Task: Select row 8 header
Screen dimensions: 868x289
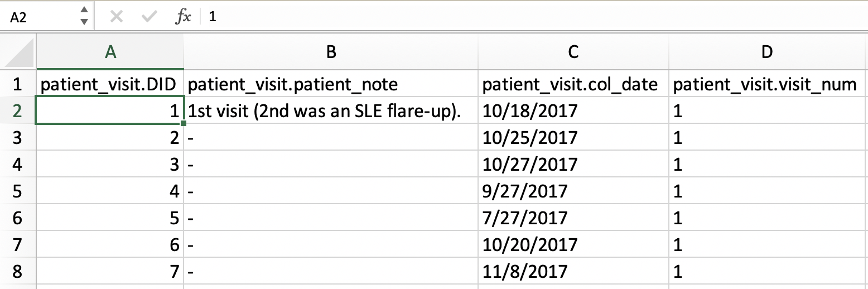Action: [17, 271]
